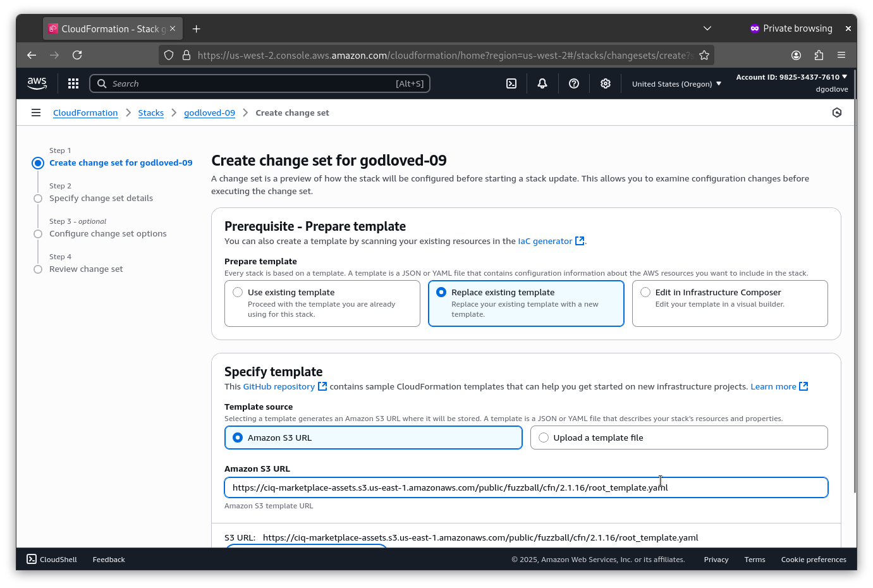This screenshot has width=873, height=588.
Task: Open the GitHub repository link
Action: [279, 386]
